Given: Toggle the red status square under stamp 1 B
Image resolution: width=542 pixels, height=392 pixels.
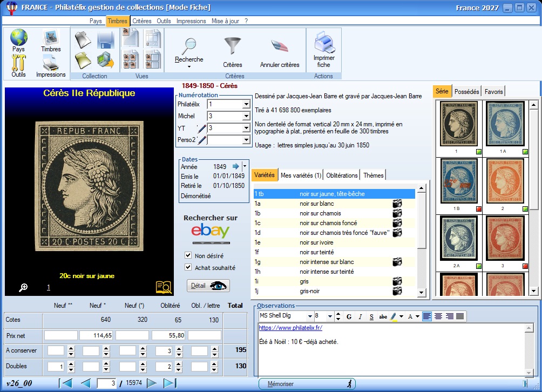Looking at the screenshot, I should coord(479,209).
